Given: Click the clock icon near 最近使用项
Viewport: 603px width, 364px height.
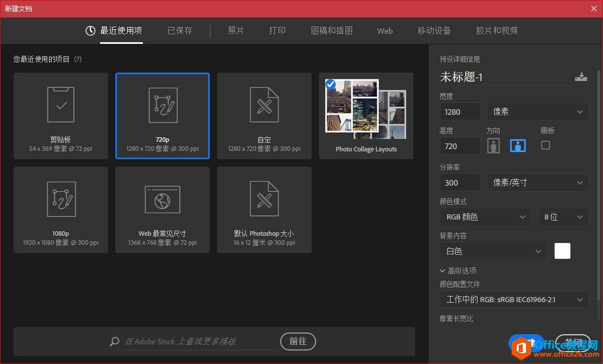Looking at the screenshot, I should click(90, 31).
